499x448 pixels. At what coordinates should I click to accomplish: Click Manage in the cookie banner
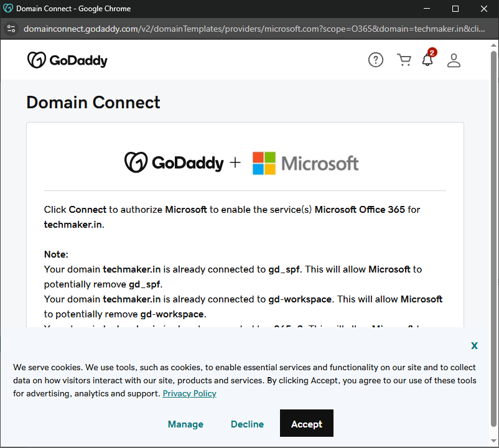coord(185,424)
